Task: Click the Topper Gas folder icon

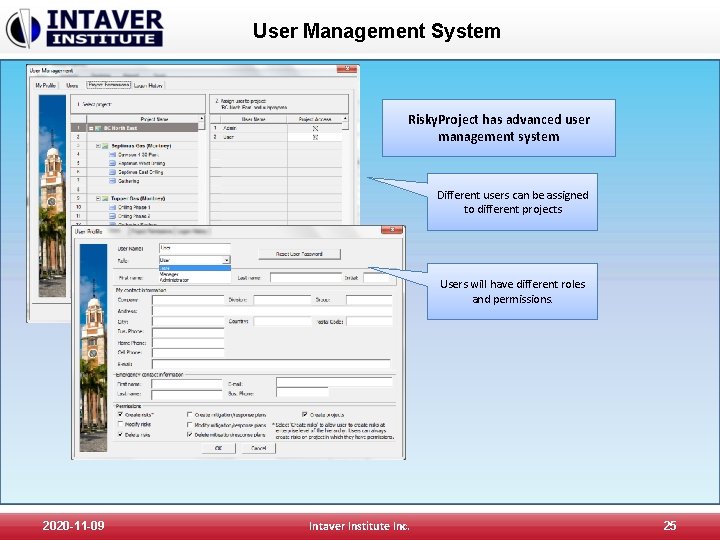Action: pos(105,198)
